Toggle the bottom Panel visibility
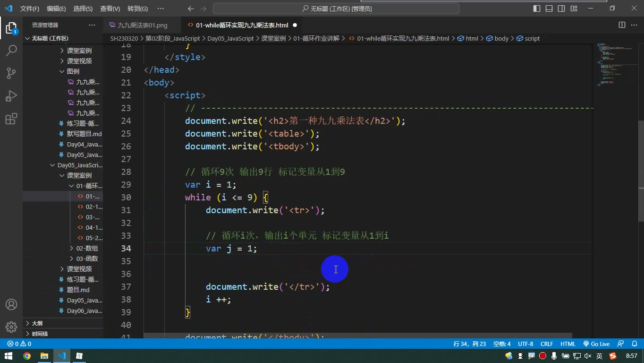Screen dimensions: 644x363 [x=549, y=9]
